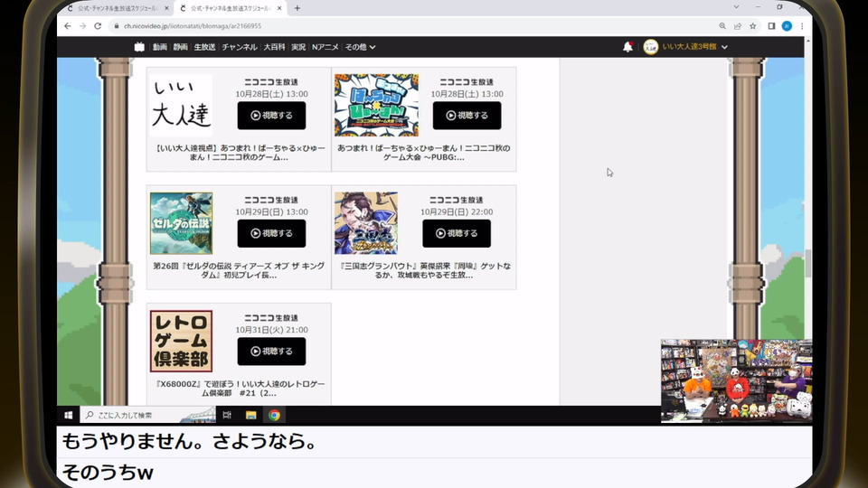The height and width of the screenshot is (488, 868).
Task: Open the tab search chevron in title bar
Action: click(x=736, y=7)
